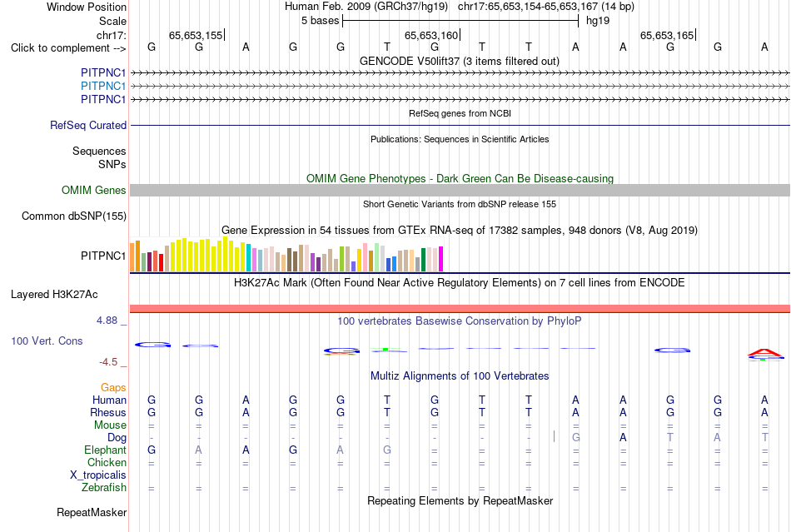Select the 'Human' species row label

click(x=109, y=400)
